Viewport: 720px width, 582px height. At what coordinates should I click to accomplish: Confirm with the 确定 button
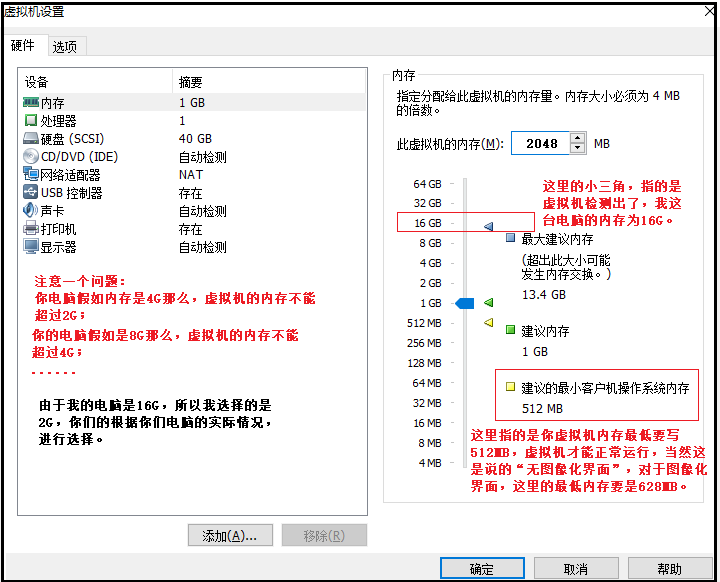(x=482, y=569)
